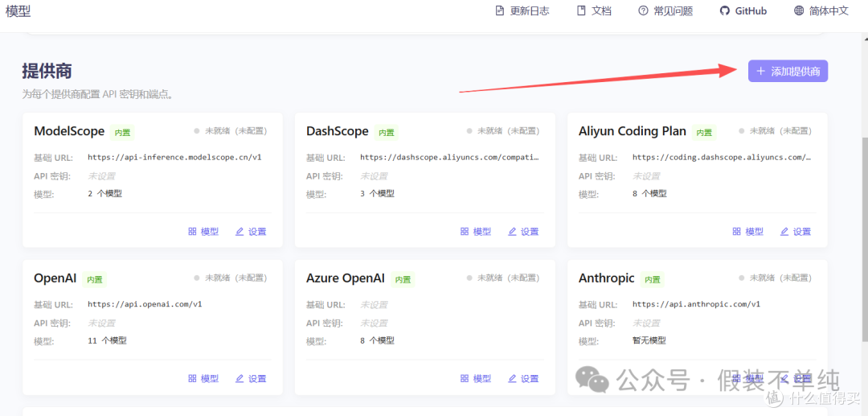Click the question mark icon beside 常见问题
This screenshot has width=868, height=416.
643,10
